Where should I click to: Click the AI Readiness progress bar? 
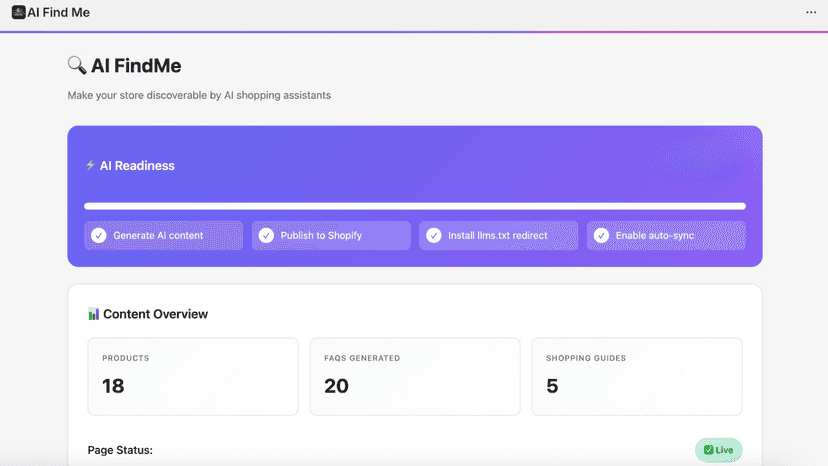[415, 206]
